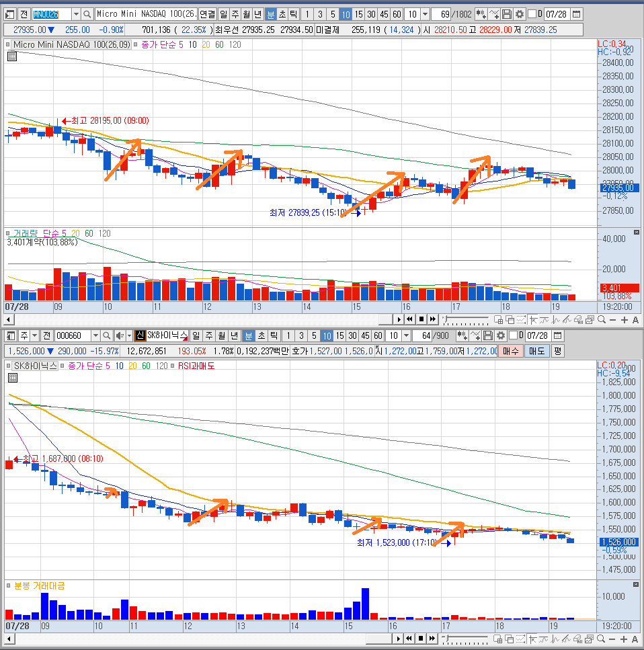Switch to 일 daily period in SK하이닉스 chart
The height and width of the screenshot is (650, 644).
click(x=196, y=335)
